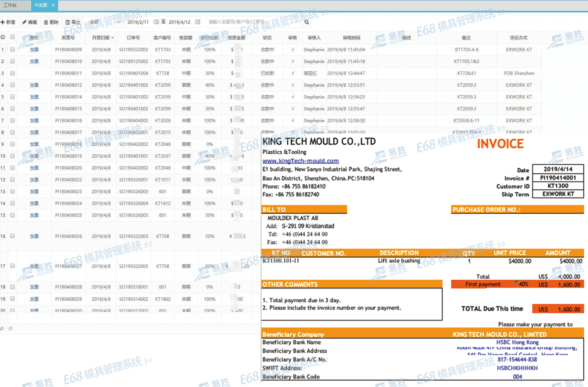The image size is (588, 387).
Task: Click the 订单号 column header
Action: [133, 38]
